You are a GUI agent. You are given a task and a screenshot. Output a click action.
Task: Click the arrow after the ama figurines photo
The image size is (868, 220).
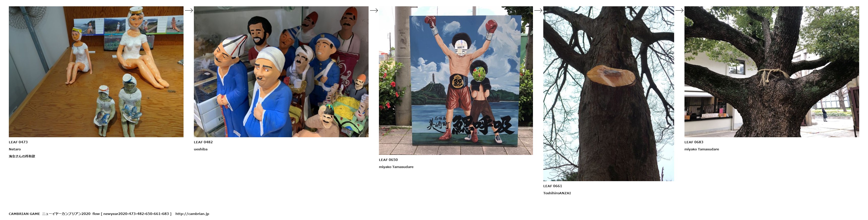click(x=189, y=10)
